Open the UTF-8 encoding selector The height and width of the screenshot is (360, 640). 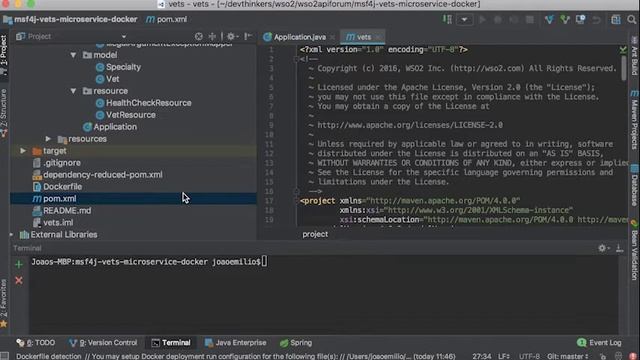coord(529,356)
